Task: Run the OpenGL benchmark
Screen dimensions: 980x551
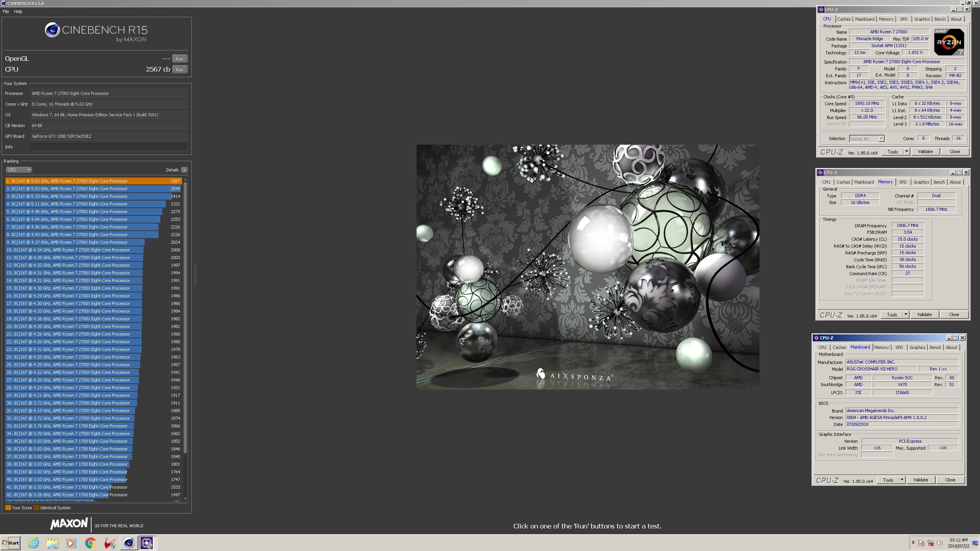Action: pyautogui.click(x=180, y=59)
